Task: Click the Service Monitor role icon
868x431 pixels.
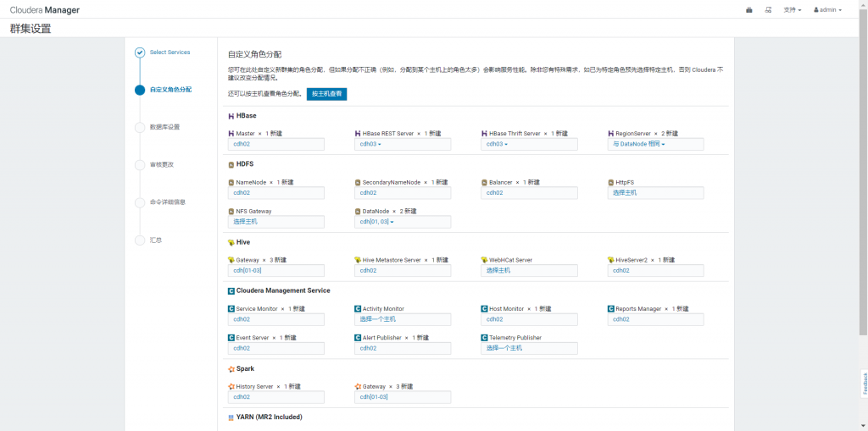Action: [x=231, y=309]
